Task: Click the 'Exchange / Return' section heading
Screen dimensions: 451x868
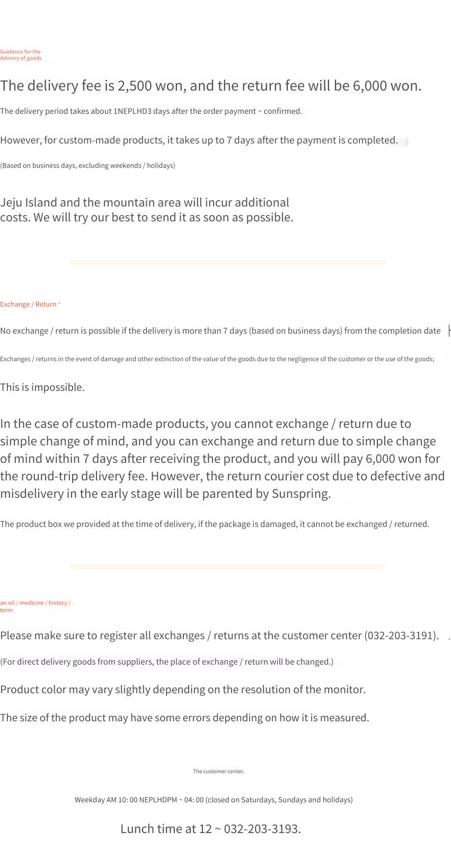Action: 28,305
